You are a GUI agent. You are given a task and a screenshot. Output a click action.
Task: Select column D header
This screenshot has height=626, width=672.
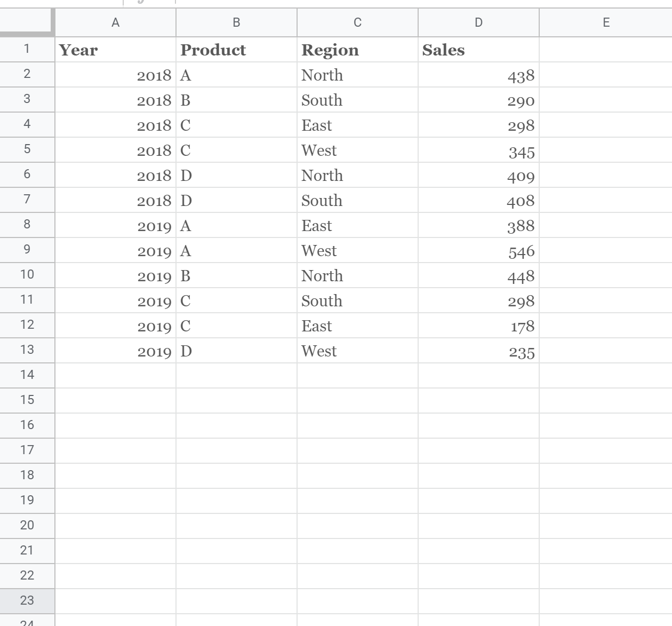pyautogui.click(x=478, y=22)
